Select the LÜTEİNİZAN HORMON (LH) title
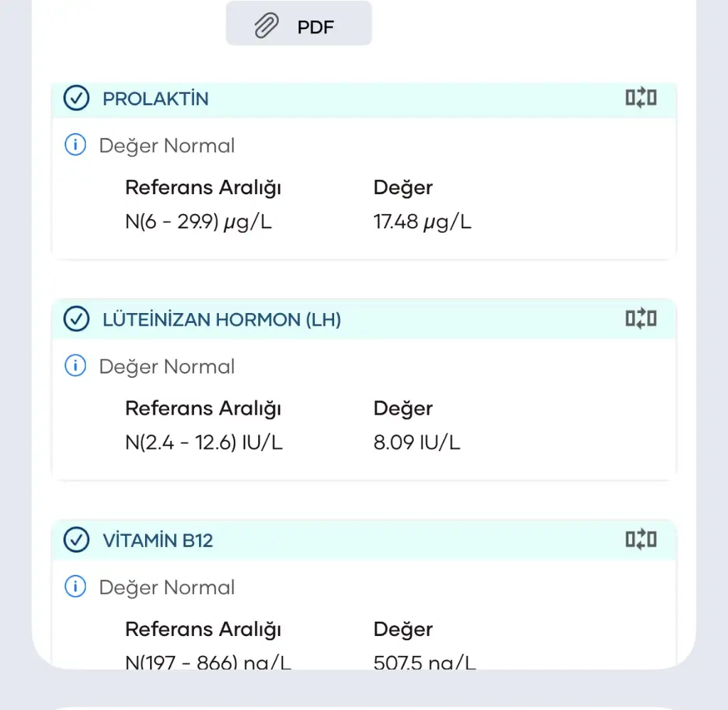The width and height of the screenshot is (728, 710). [222, 320]
